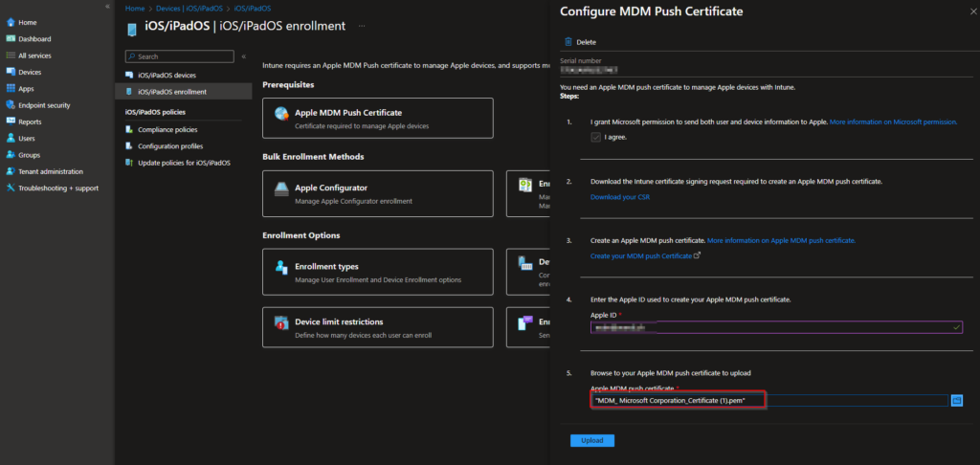The height and width of the screenshot is (465, 980).
Task: Click the All services list icon
Action: point(11,55)
